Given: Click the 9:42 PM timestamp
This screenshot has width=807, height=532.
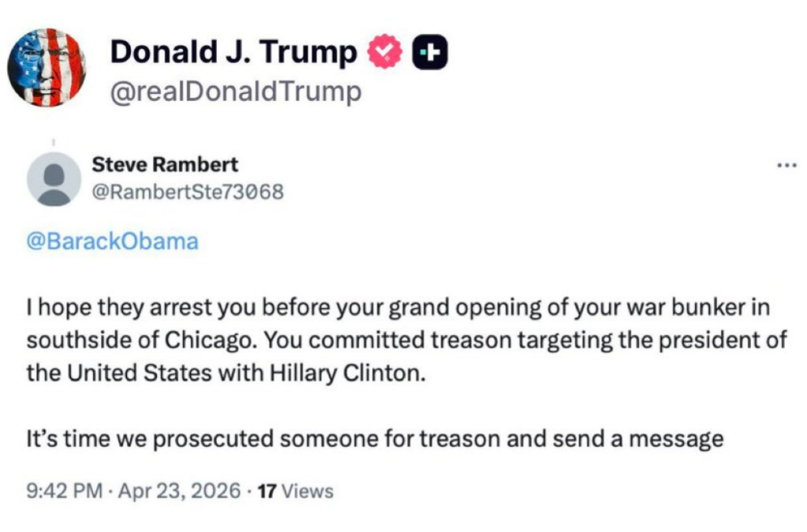Looking at the screenshot, I should (65, 491).
